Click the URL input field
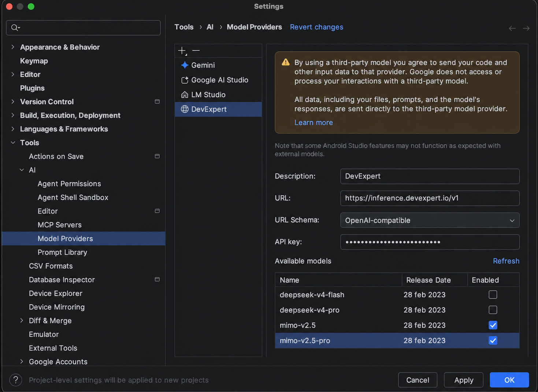Screen dimensions: 538x392 (430, 198)
